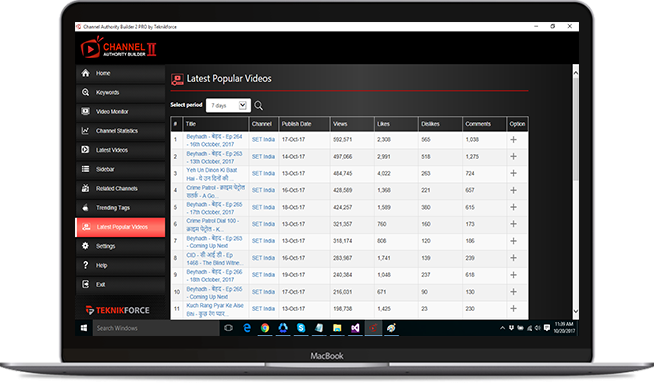Sort by Publish Date column header

pos(304,124)
